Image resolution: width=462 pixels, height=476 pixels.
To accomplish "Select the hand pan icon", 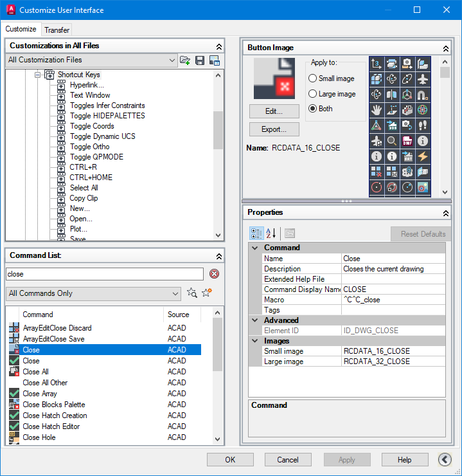I will [376, 110].
